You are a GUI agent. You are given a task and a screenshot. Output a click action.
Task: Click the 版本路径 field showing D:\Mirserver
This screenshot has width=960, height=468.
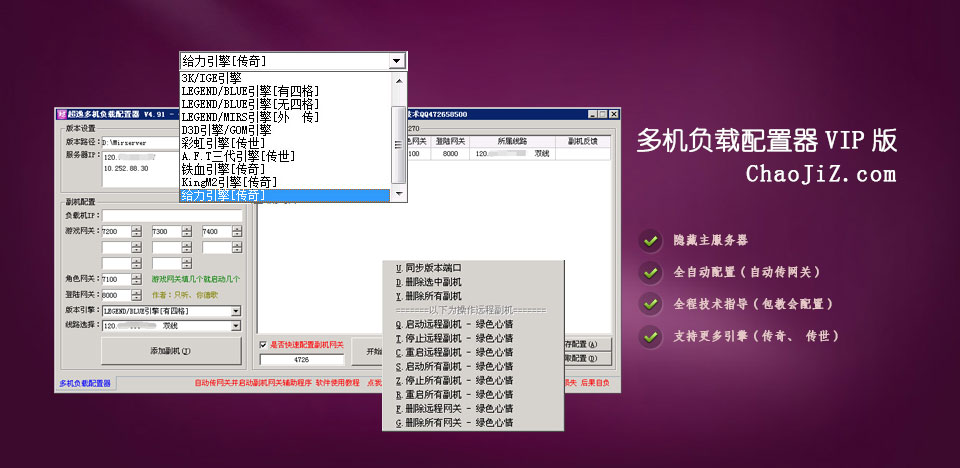coord(140,143)
